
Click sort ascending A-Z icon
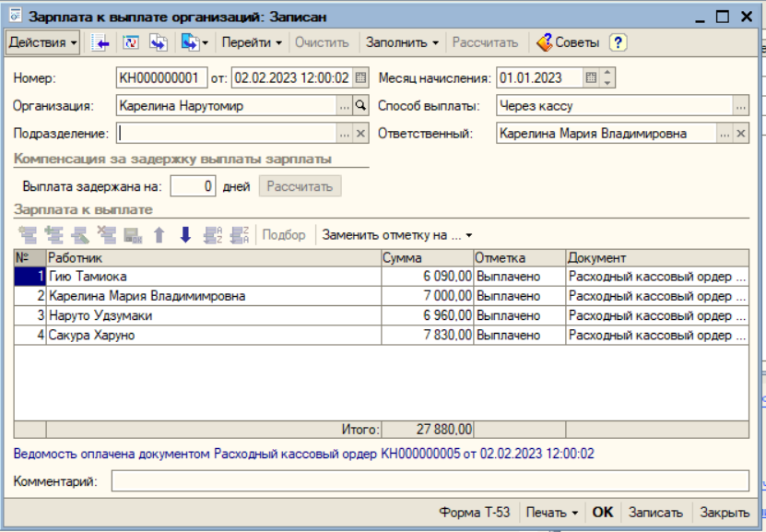coord(213,235)
